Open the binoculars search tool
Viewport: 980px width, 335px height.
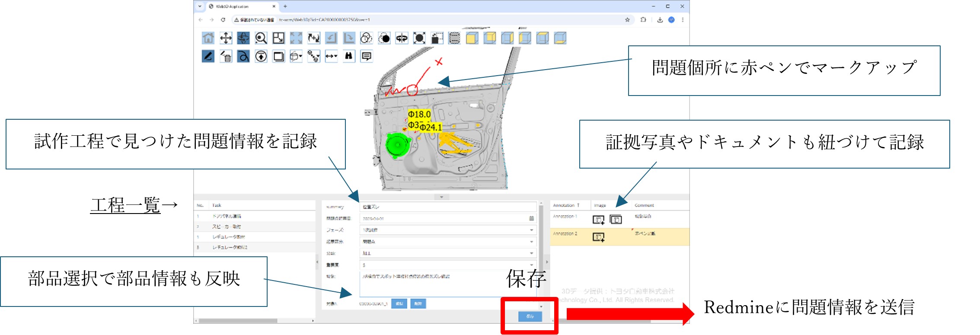click(x=349, y=56)
